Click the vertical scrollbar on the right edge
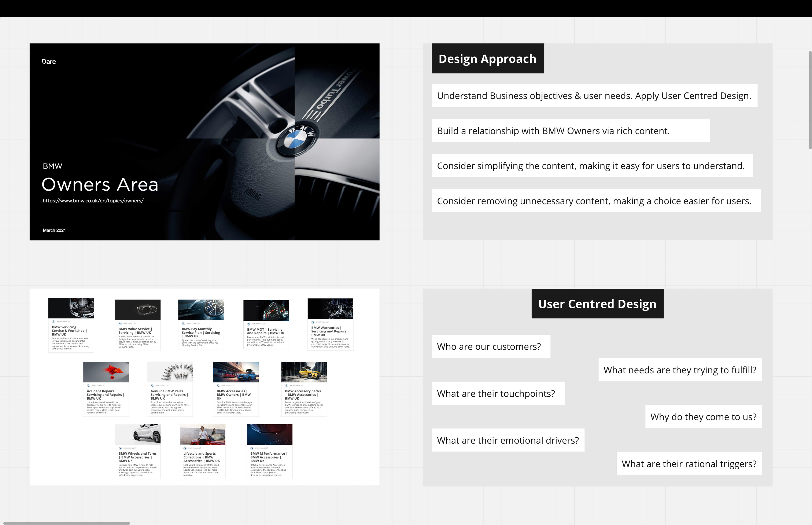The image size is (812, 525). click(810, 100)
